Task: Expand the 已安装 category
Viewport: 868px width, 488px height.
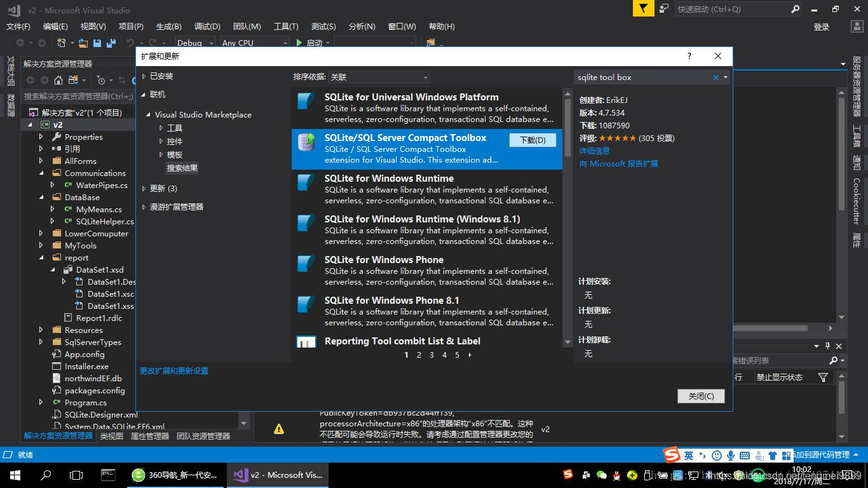Action: tap(144, 76)
